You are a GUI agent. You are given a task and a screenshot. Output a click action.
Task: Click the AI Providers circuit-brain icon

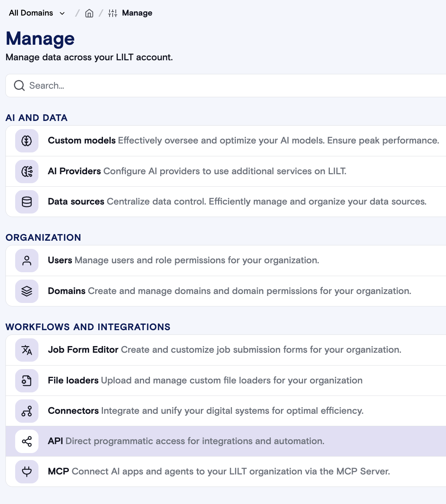point(27,171)
